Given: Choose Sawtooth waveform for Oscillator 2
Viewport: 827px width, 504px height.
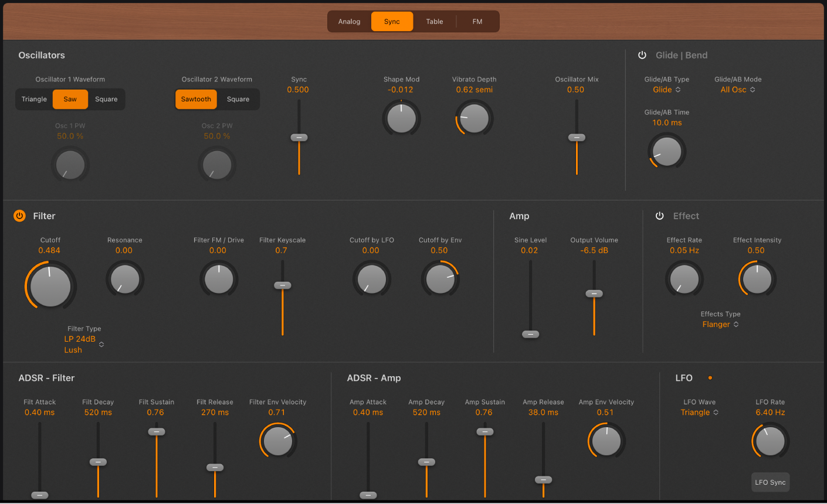Looking at the screenshot, I should [195, 99].
